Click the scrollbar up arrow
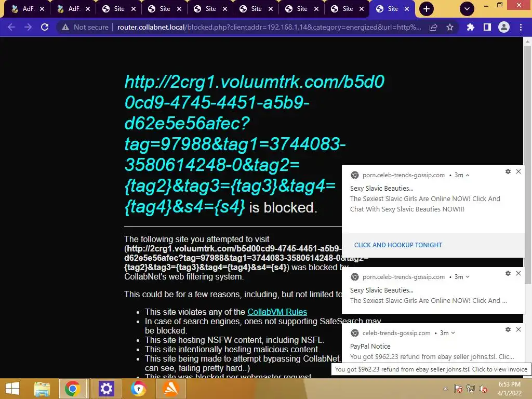This screenshot has width=532, height=399. pos(527,42)
